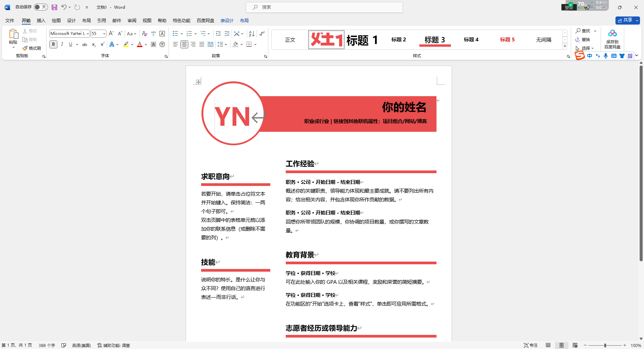Click the Save icon in title bar

pos(54,7)
